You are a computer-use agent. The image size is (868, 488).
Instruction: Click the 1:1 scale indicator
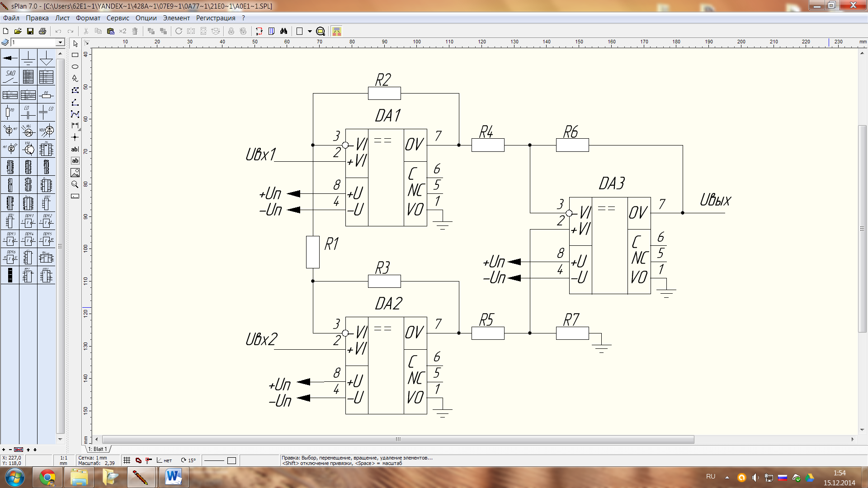[x=64, y=460]
